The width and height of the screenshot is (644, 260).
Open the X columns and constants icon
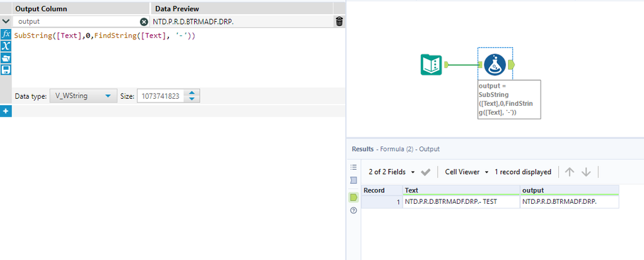coord(6,46)
